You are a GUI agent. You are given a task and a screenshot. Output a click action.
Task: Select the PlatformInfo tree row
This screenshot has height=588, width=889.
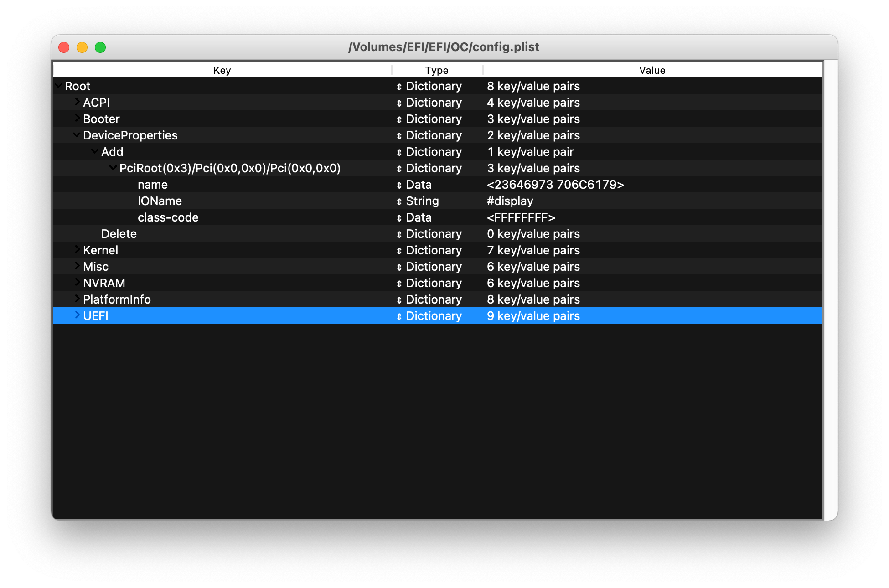coord(117,299)
